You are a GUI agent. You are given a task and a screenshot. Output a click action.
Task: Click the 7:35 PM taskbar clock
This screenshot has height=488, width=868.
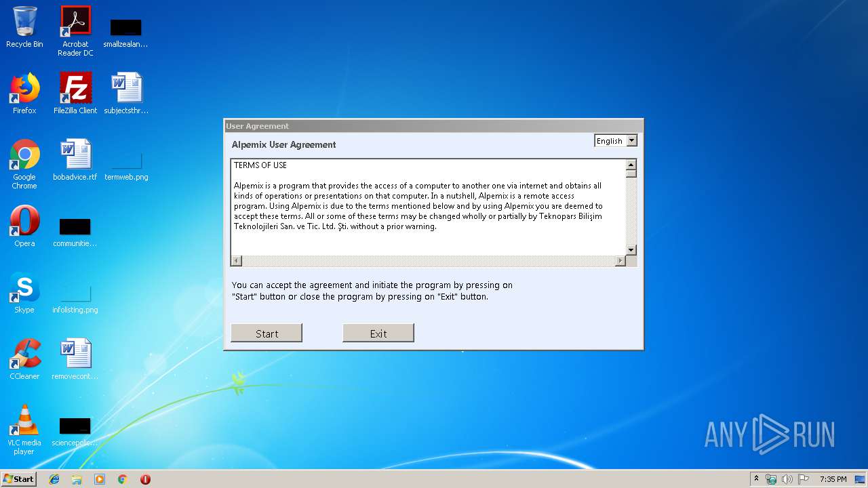(833, 479)
